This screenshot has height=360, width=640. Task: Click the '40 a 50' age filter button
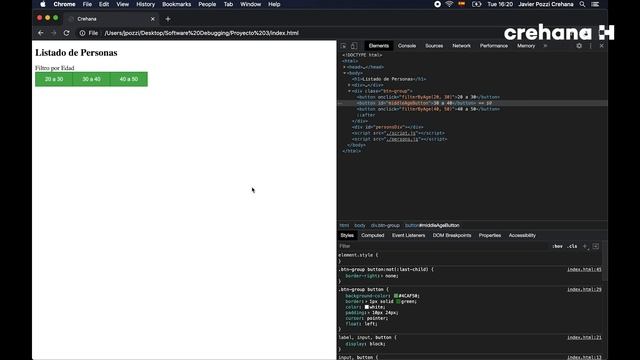click(x=129, y=79)
